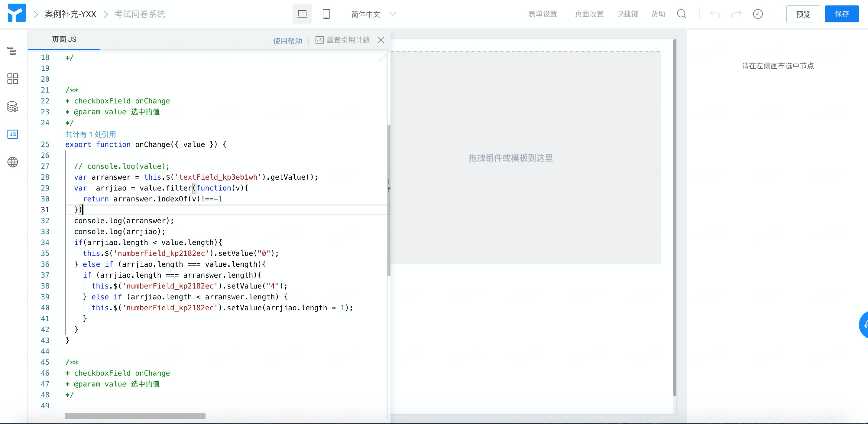Screen dimensions: 868x424
Task: Open the history clock icon
Action: (758, 14)
